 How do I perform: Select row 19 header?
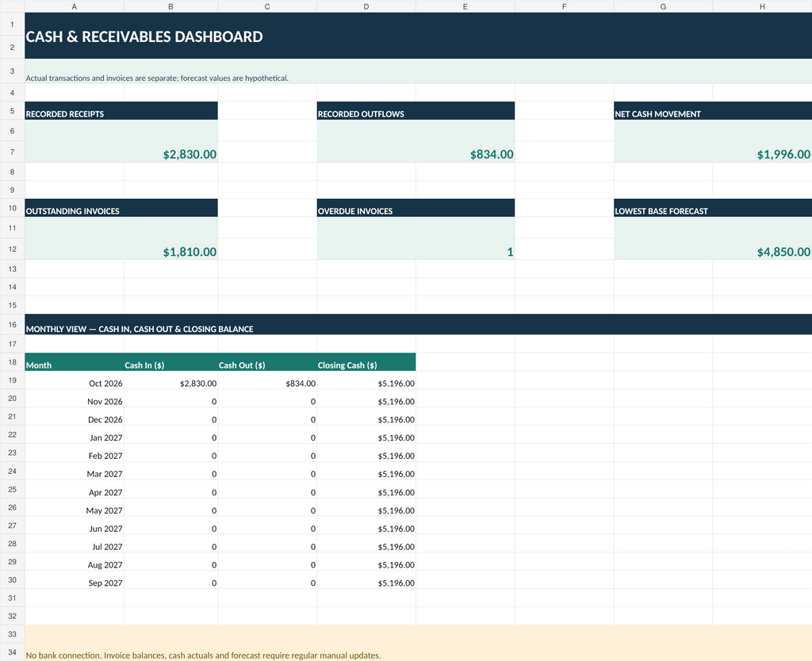point(12,380)
